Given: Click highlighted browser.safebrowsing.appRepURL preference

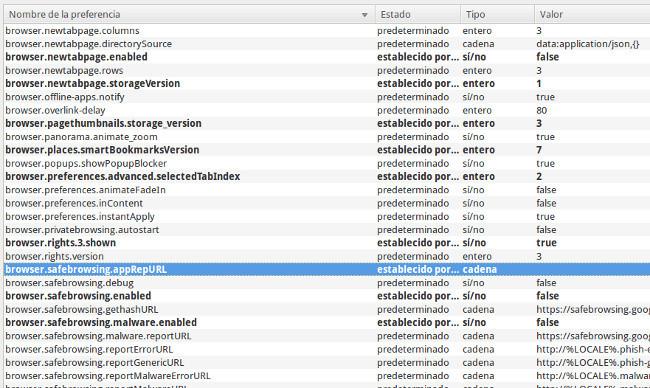Looking at the screenshot, I should point(327,269).
